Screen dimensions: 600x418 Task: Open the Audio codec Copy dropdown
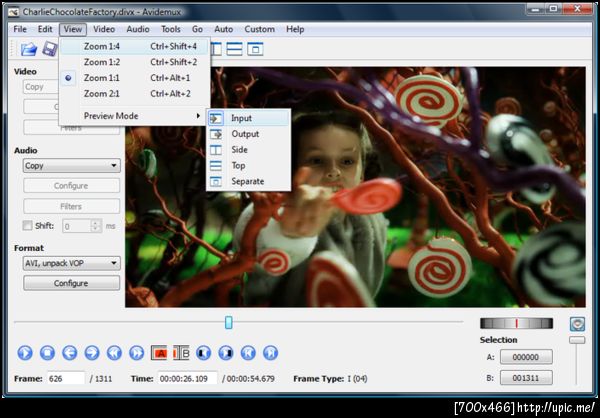(72, 166)
